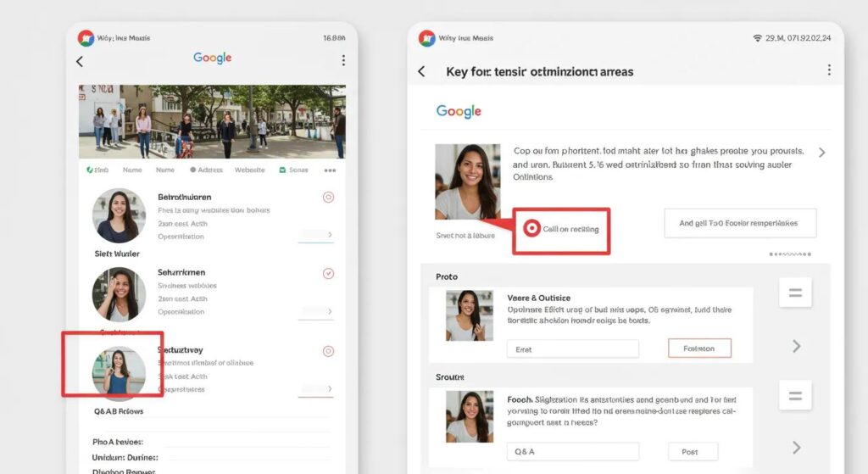Click the 'And gell ToO Footior remperkiskes' button
Image resolution: width=868 pixels, height=474 pixels.
tap(740, 223)
